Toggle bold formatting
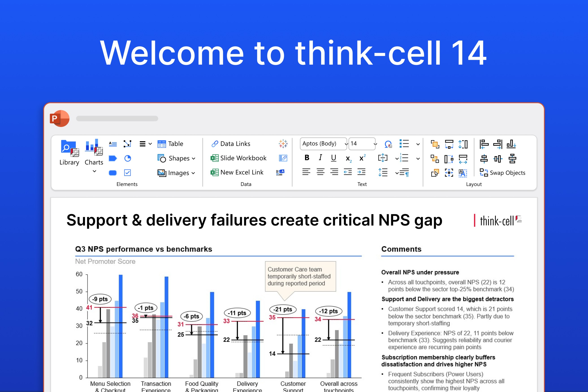The width and height of the screenshot is (588, 392). 307,158
